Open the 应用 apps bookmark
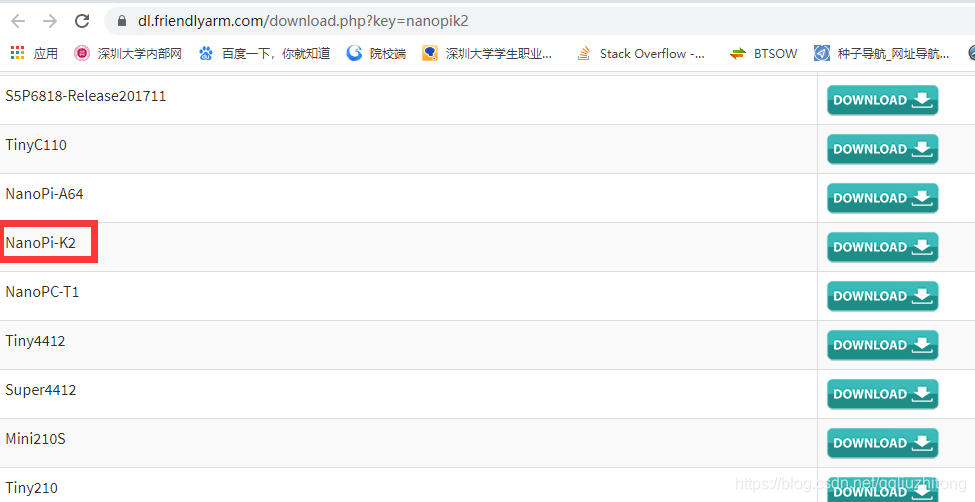975x502 pixels. coord(35,53)
